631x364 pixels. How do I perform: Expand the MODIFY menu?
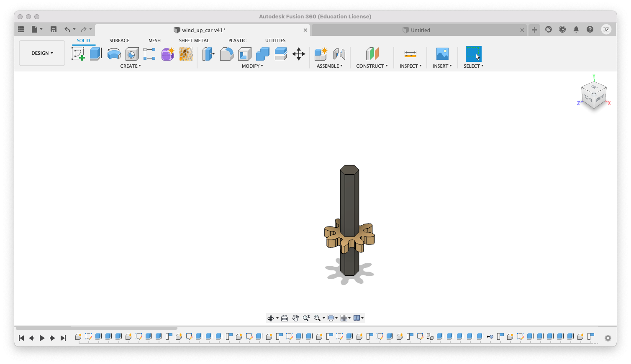[x=252, y=66]
